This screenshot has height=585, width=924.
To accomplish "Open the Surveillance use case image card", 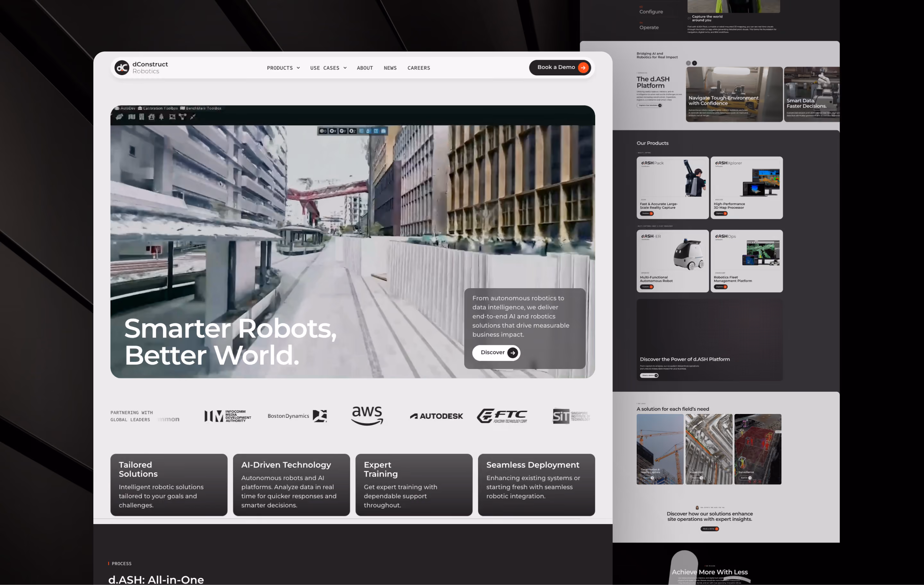I will 757,449.
